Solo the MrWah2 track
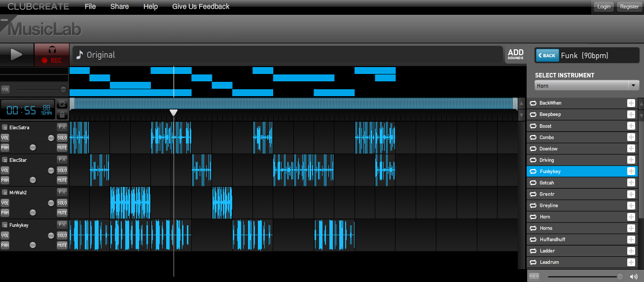Screen dimensions: 644x282 pyautogui.click(x=62, y=203)
